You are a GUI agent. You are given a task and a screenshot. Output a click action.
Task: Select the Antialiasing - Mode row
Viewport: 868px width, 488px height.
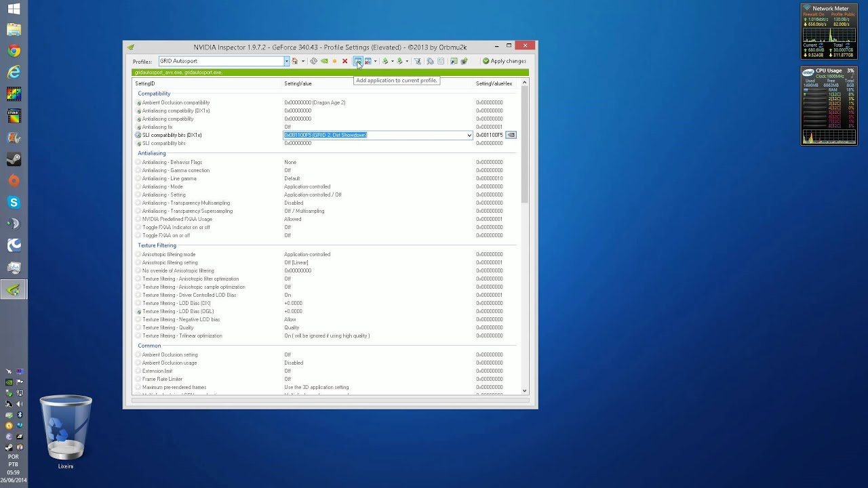pyautogui.click(x=326, y=186)
